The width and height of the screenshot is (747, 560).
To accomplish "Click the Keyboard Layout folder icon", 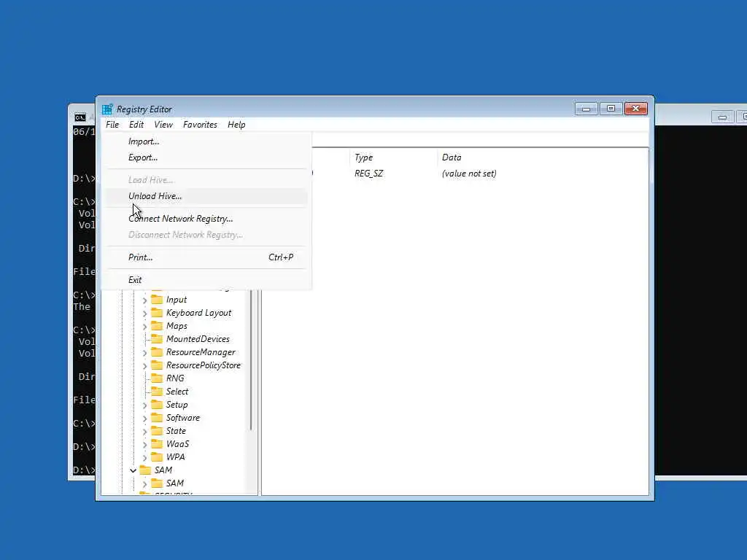I will click(157, 313).
